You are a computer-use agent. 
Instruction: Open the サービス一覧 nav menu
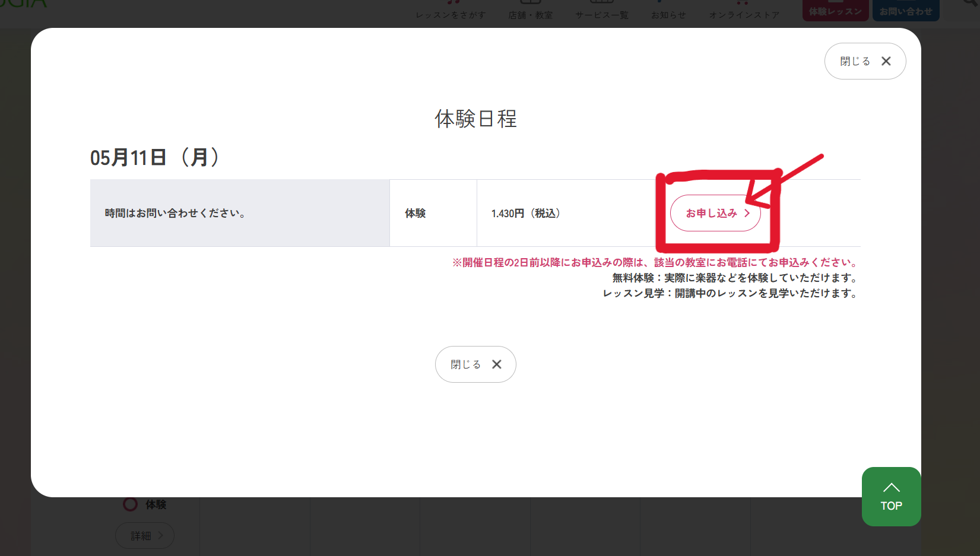click(602, 15)
